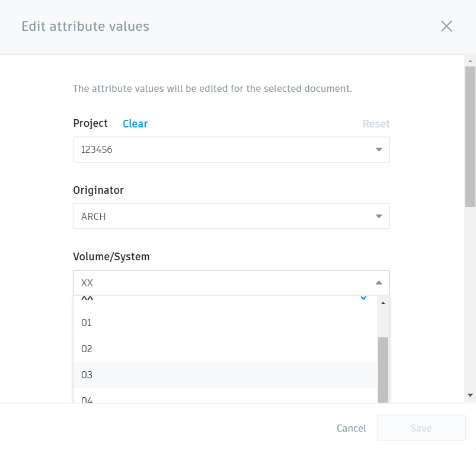Open the Originator dropdown
The height and width of the screenshot is (450, 476).
tap(231, 216)
